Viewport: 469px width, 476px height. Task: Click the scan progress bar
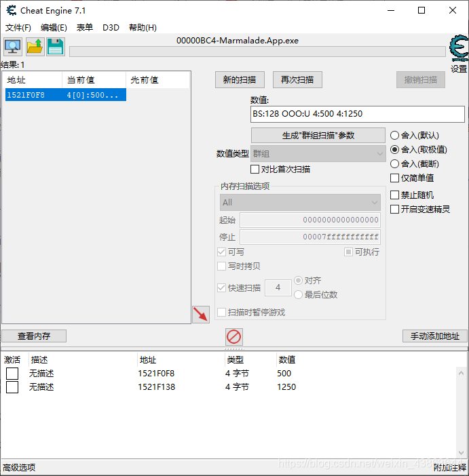[257, 52]
